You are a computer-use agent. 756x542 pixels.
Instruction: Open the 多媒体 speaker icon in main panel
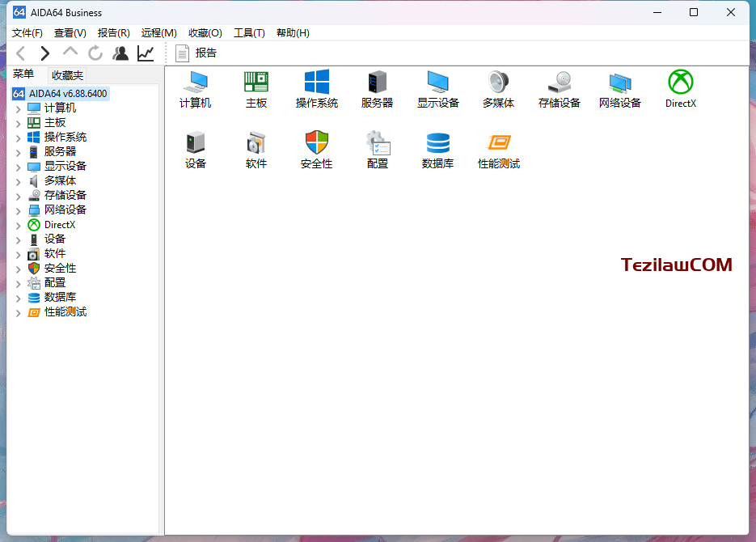click(499, 89)
